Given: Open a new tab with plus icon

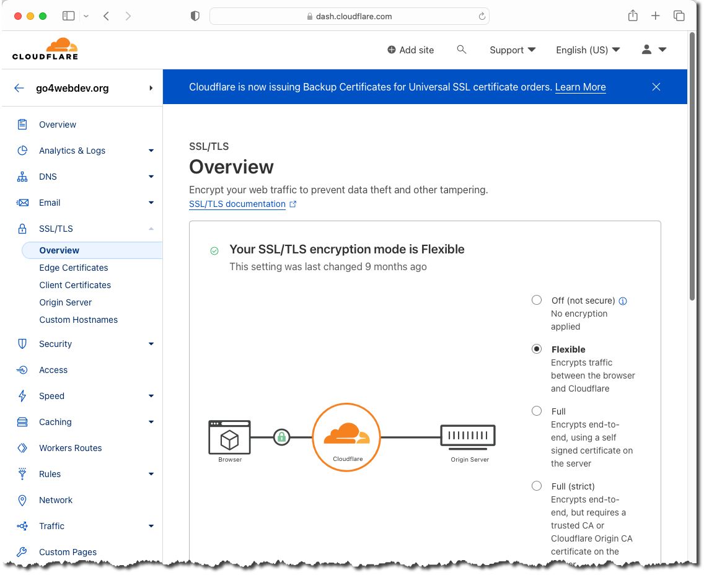Looking at the screenshot, I should (x=656, y=16).
